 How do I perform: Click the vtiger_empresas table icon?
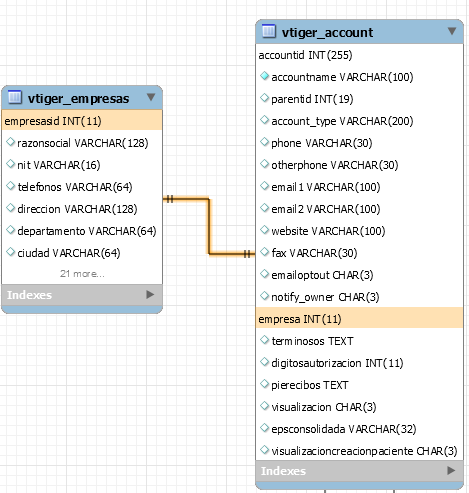15,97
